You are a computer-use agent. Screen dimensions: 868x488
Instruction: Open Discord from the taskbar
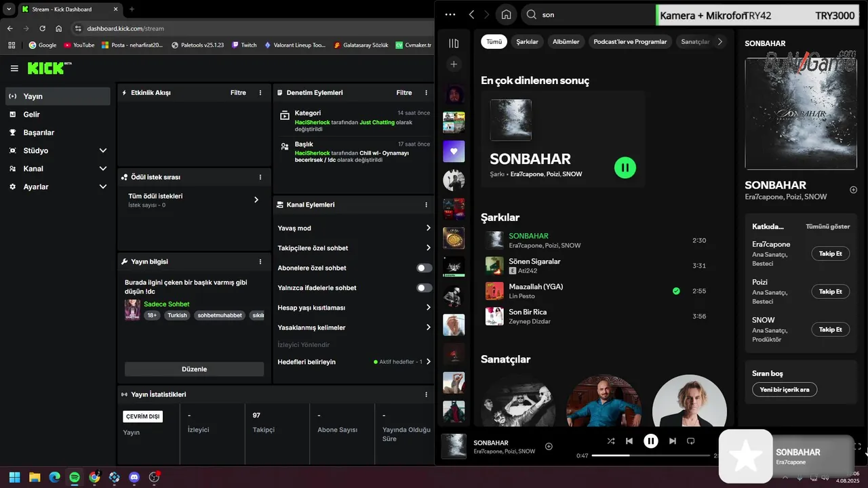point(134,477)
